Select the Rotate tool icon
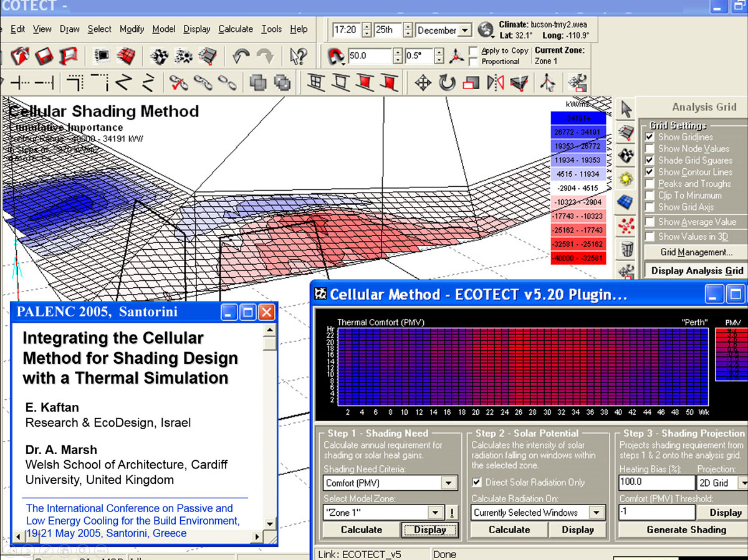Viewport: 748px width, 560px height. click(446, 82)
